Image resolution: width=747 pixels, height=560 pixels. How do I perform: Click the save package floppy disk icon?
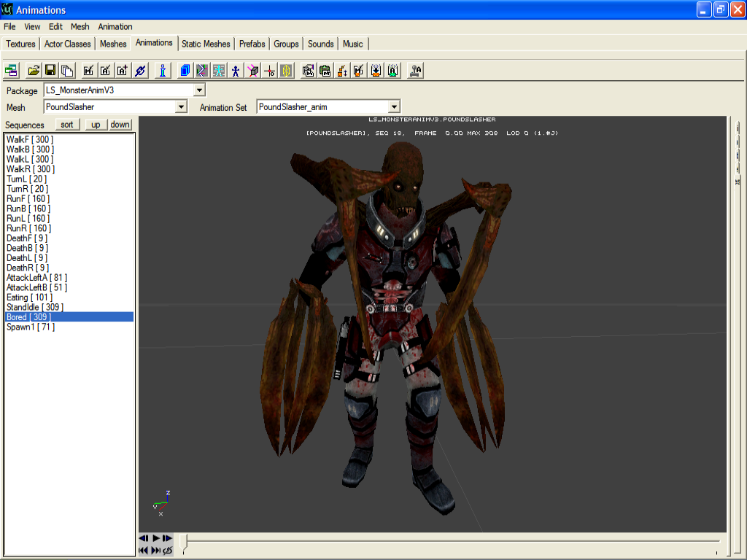tap(50, 71)
